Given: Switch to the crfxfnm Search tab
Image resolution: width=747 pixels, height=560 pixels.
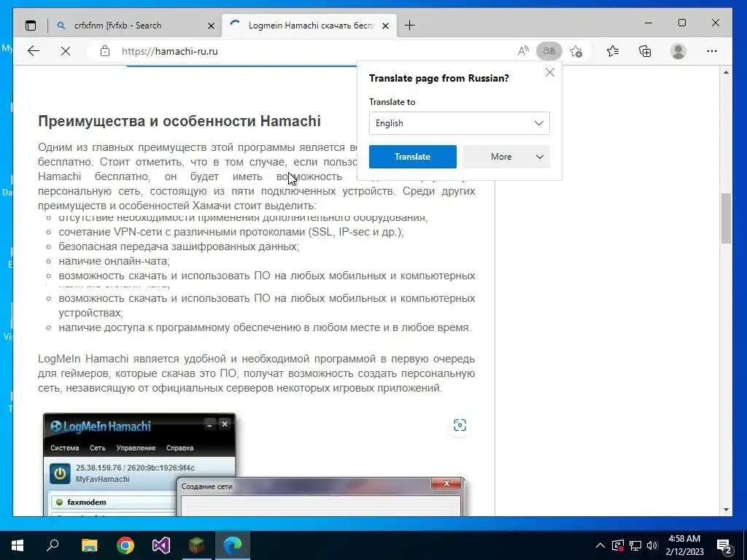Looking at the screenshot, I should coord(135,26).
